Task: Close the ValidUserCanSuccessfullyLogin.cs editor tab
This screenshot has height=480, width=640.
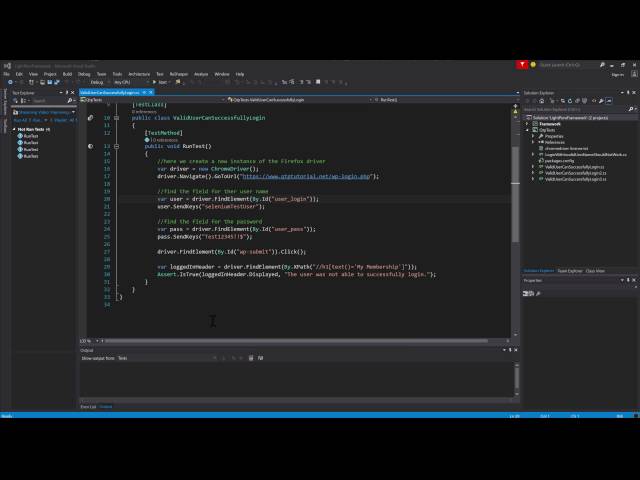Action: (x=151, y=93)
